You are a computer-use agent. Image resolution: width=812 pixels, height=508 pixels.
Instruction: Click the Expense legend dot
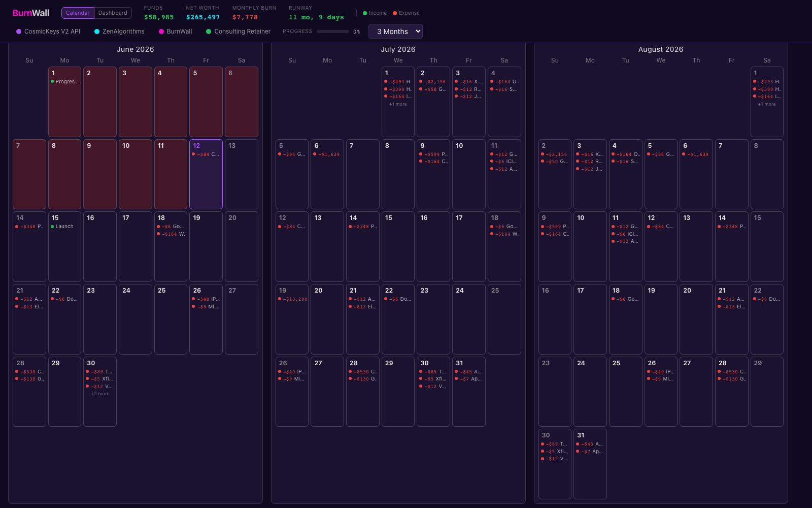tap(395, 13)
